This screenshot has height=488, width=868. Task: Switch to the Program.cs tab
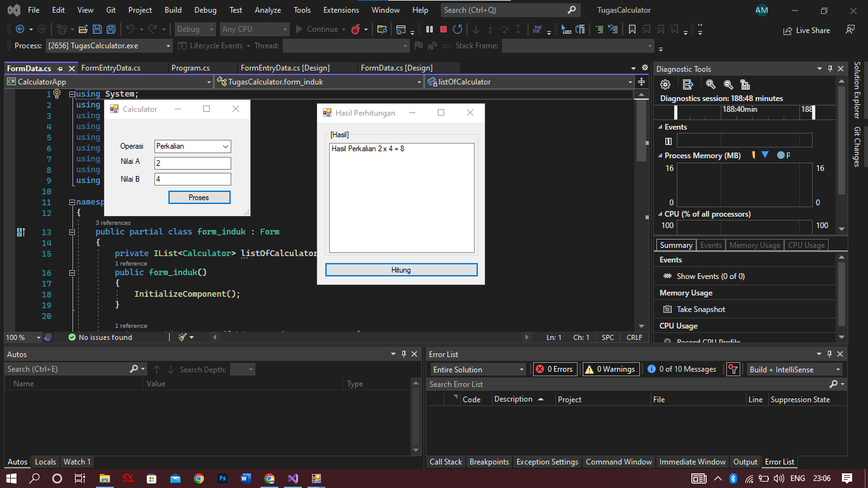(x=191, y=68)
